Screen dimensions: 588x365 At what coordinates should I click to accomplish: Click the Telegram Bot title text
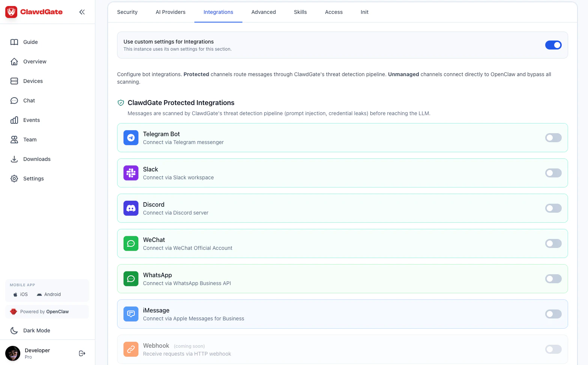coord(161,134)
